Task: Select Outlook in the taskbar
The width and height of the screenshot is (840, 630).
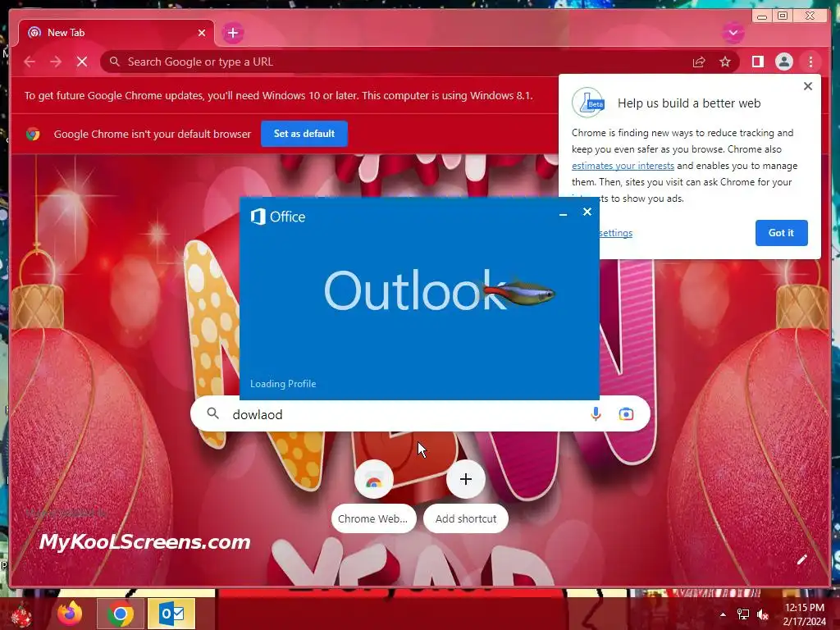Action: 171,614
